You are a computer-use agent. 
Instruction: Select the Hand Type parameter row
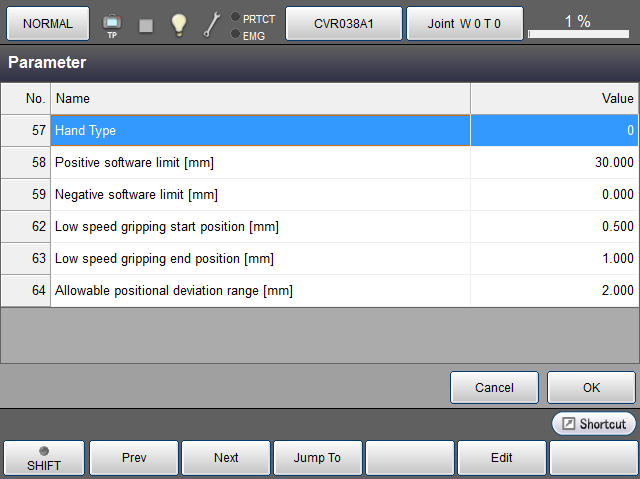260,131
